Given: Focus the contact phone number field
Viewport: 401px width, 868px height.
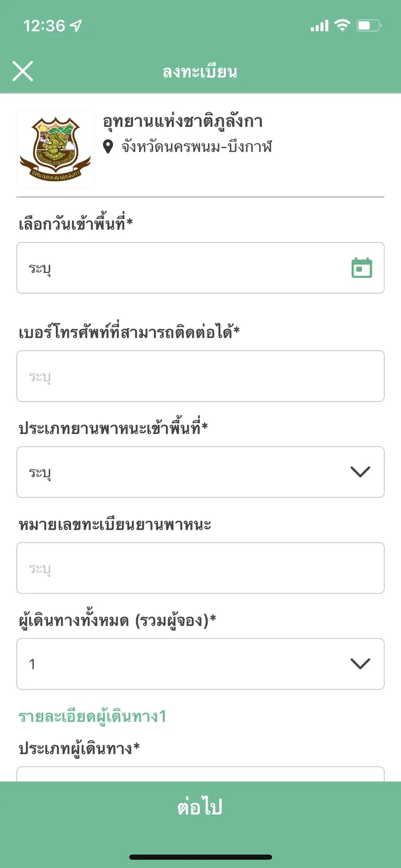Looking at the screenshot, I should pyautogui.click(x=200, y=376).
